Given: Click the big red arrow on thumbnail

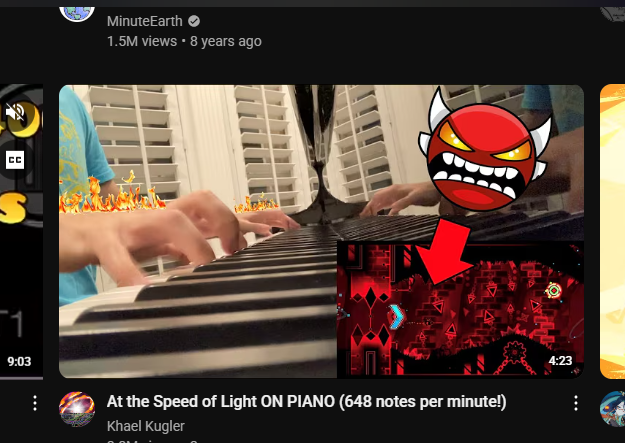Looking at the screenshot, I should point(444,251).
